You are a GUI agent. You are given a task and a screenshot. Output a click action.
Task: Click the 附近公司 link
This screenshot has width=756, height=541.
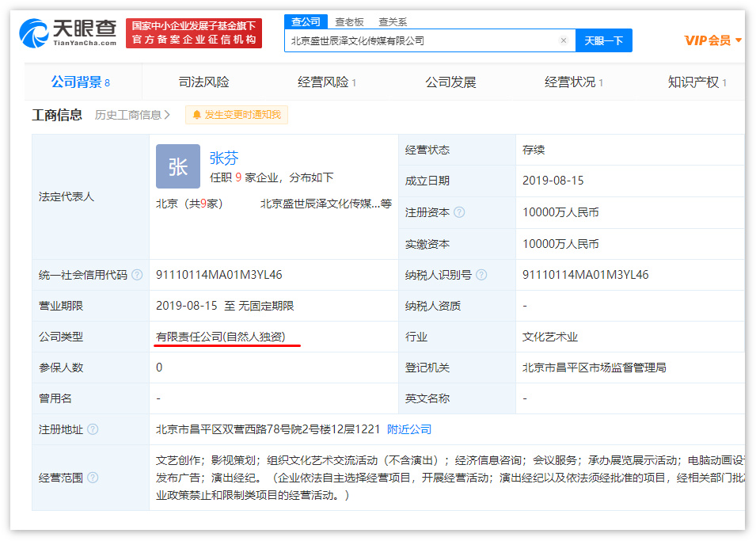point(409,429)
